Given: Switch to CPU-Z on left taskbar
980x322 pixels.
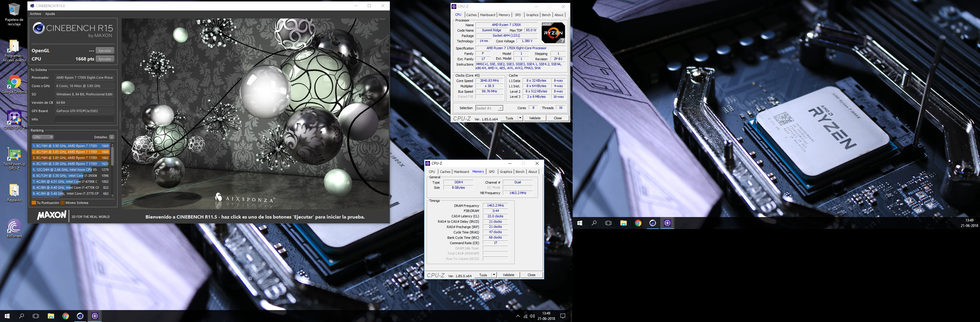Looking at the screenshot, I should tap(95, 316).
